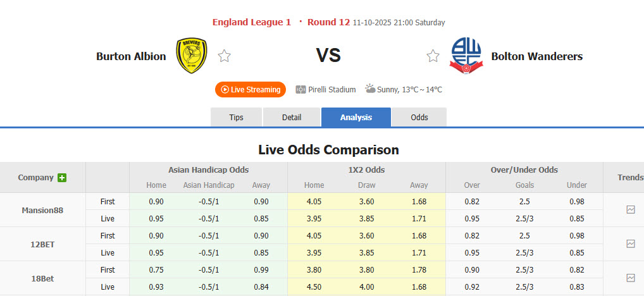The image size is (644, 296).
Task: Open the England League 1 link
Action: pos(252,22)
